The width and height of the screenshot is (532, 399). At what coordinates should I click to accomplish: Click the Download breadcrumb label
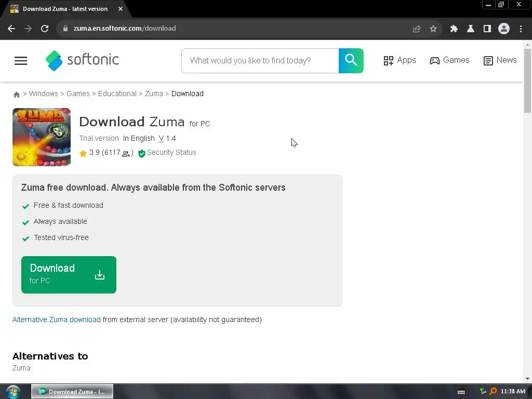click(187, 94)
